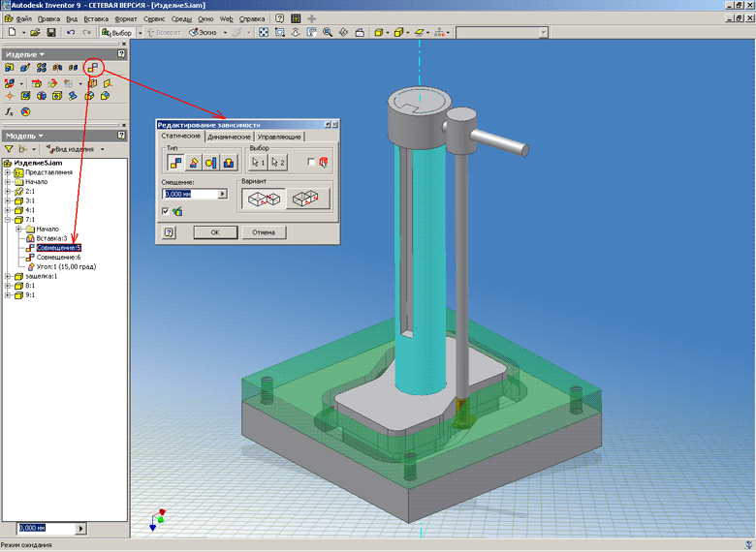
Task: Expand the защелка:1 tree node
Action: [x=7, y=276]
